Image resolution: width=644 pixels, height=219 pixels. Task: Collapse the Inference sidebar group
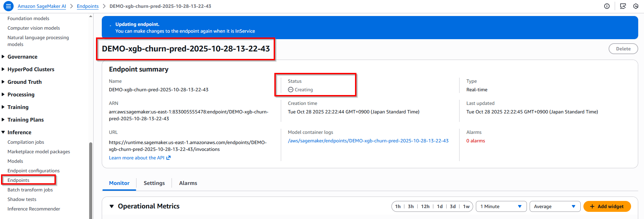pos(3,132)
